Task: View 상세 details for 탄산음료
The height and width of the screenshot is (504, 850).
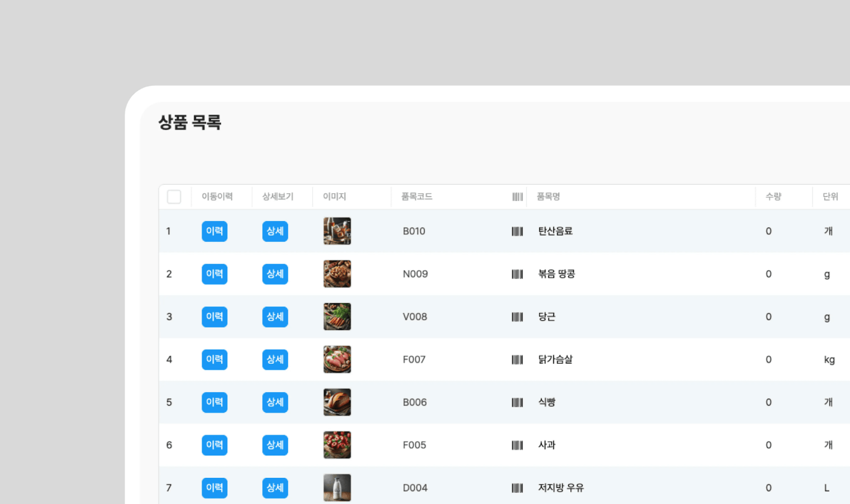Action: pyautogui.click(x=275, y=231)
